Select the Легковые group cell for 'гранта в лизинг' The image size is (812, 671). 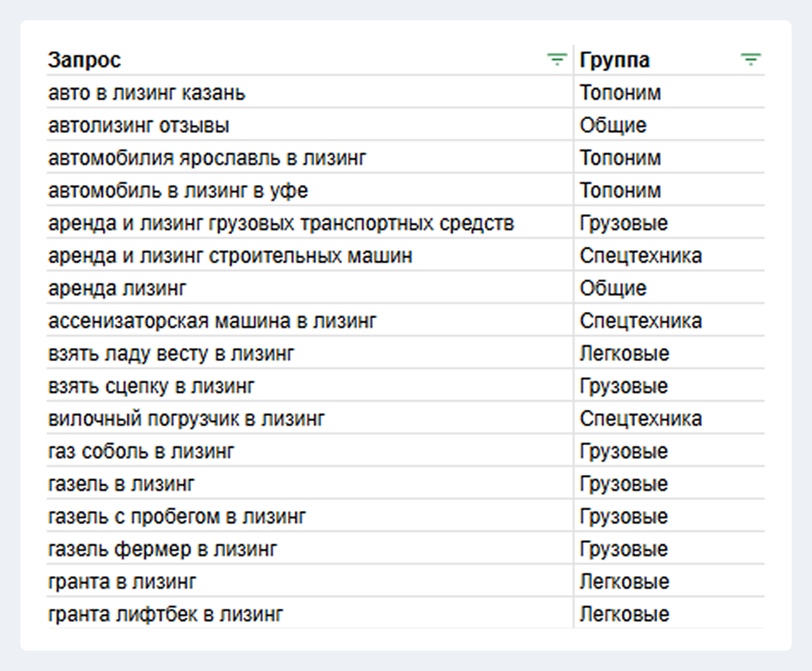[x=624, y=582]
